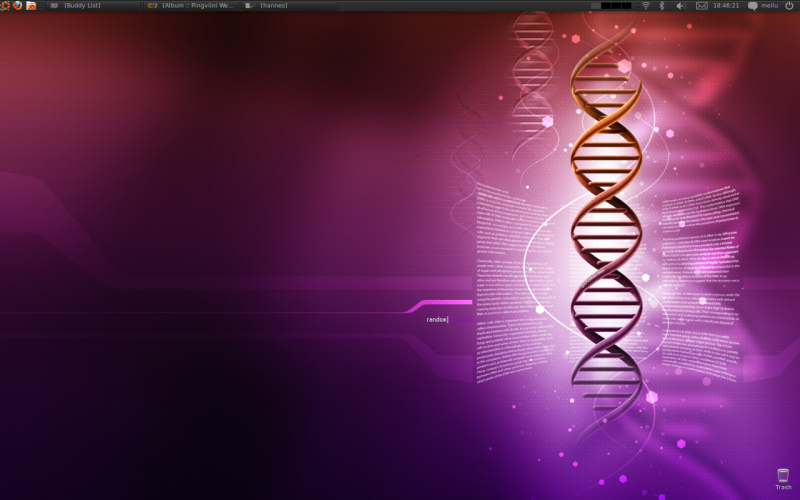Launch Firefox from the top panel
The width and height of the screenshot is (800, 500).
point(18,6)
